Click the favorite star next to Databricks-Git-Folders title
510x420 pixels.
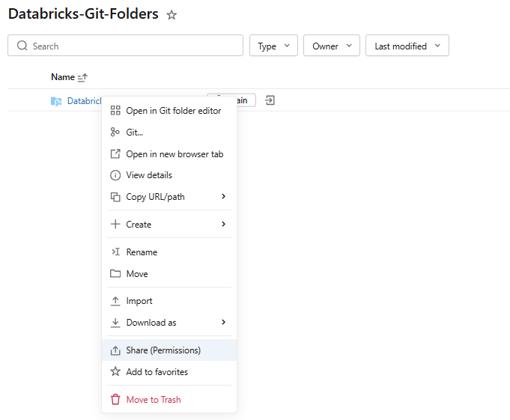[171, 15]
